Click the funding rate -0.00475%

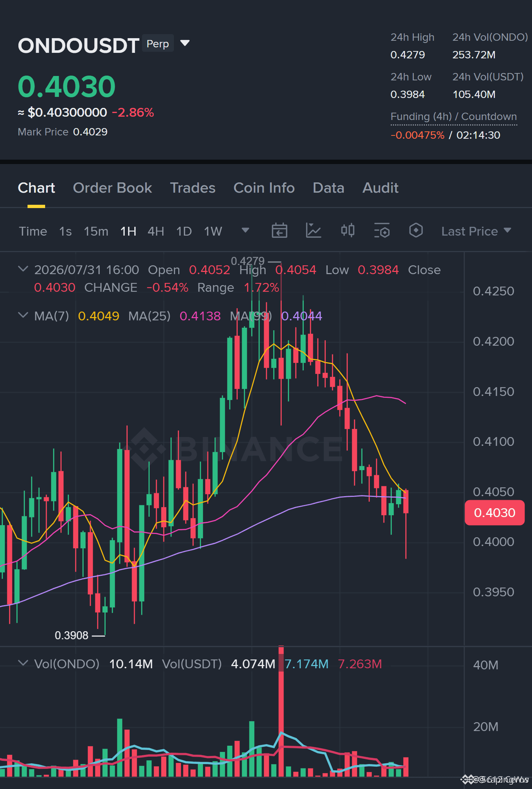point(418,135)
